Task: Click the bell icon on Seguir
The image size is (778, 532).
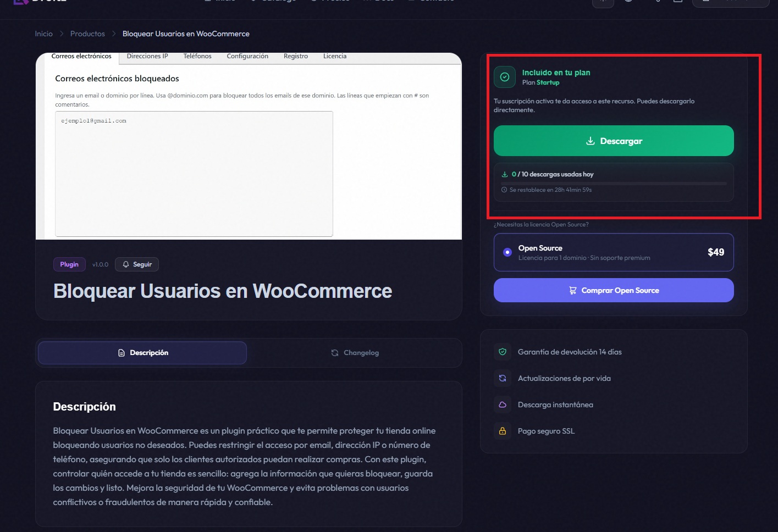Action: pyautogui.click(x=126, y=264)
